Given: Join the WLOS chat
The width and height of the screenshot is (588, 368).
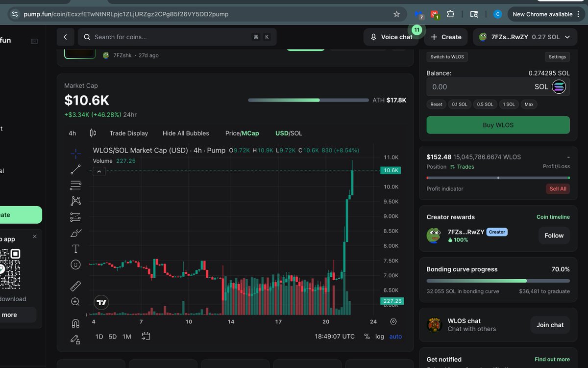Looking at the screenshot, I should click(550, 325).
